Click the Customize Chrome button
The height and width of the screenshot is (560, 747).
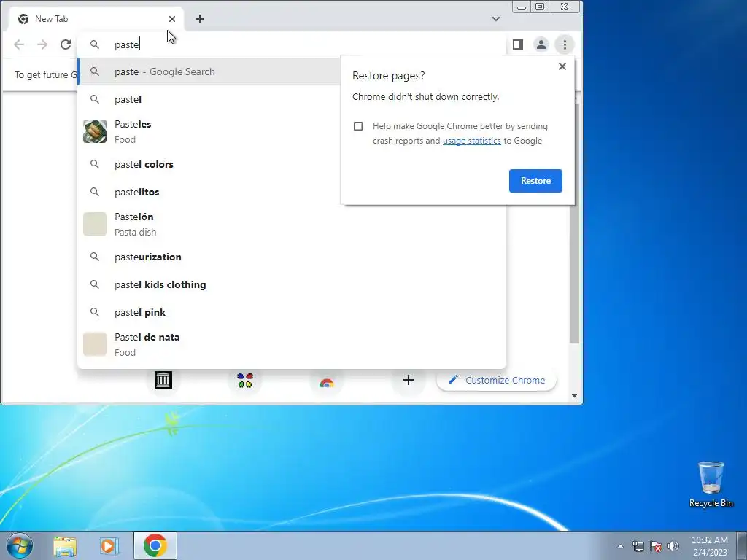[x=496, y=380]
